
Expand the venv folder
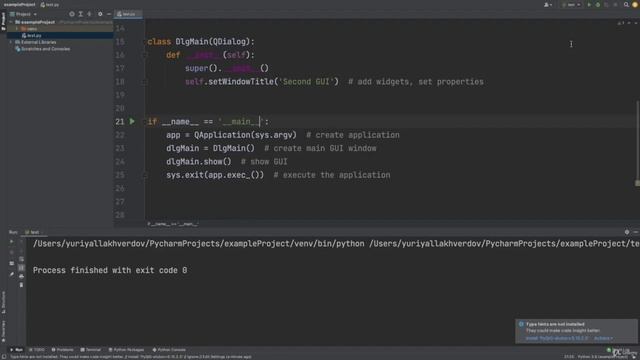(x=17, y=29)
